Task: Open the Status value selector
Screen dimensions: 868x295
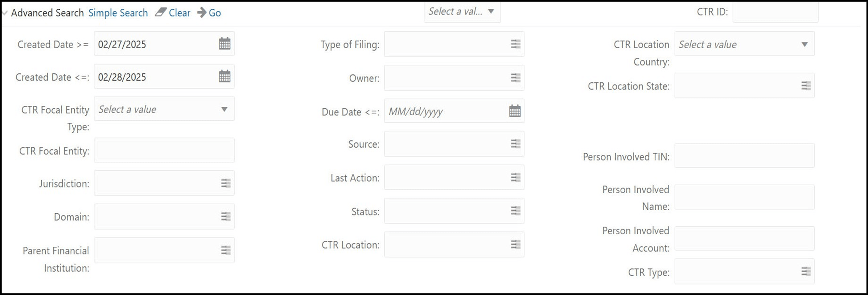Action: tap(515, 211)
